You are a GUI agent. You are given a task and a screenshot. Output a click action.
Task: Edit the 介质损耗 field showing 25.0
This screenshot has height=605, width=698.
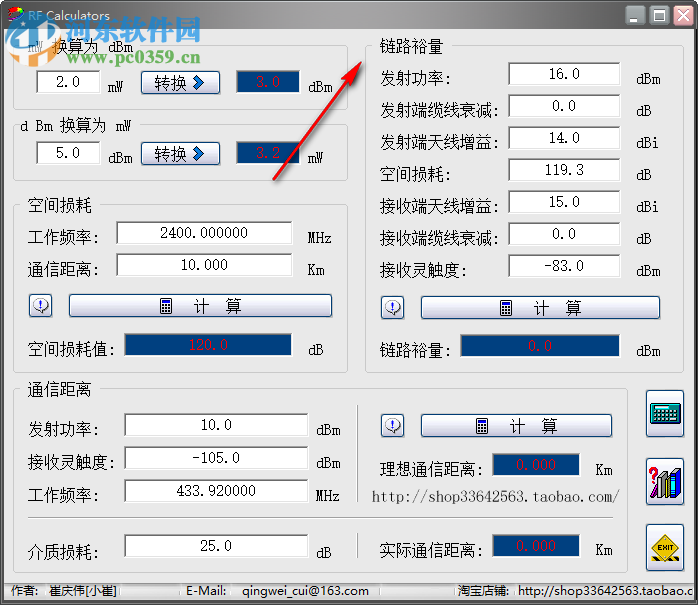tap(216, 546)
